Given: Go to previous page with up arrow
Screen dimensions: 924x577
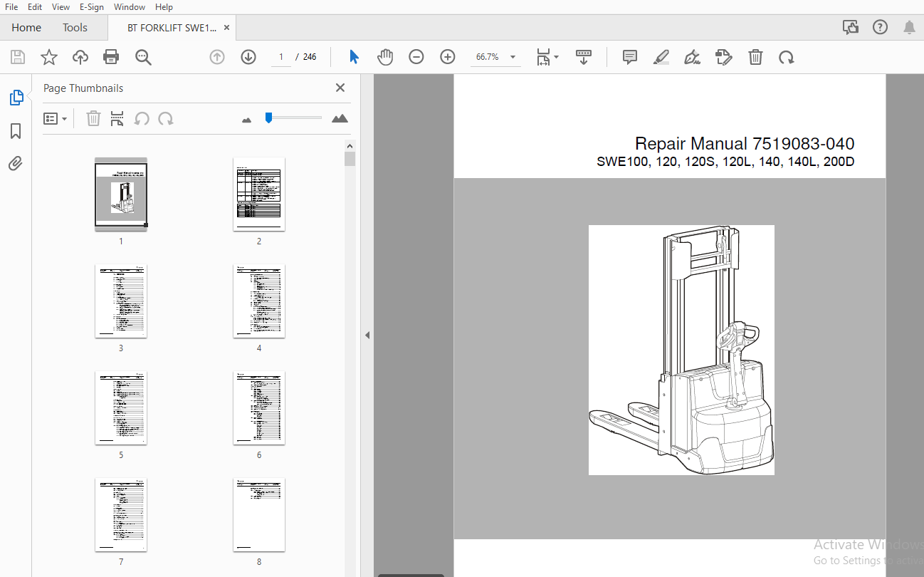Looking at the screenshot, I should 217,57.
